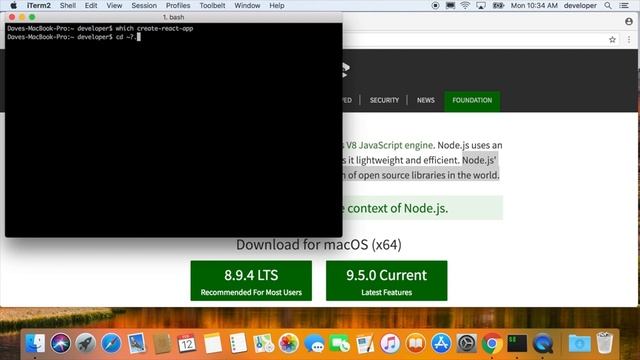640x360 pixels.
Task: Open Notification Center list icon
Action: pos(624,5)
